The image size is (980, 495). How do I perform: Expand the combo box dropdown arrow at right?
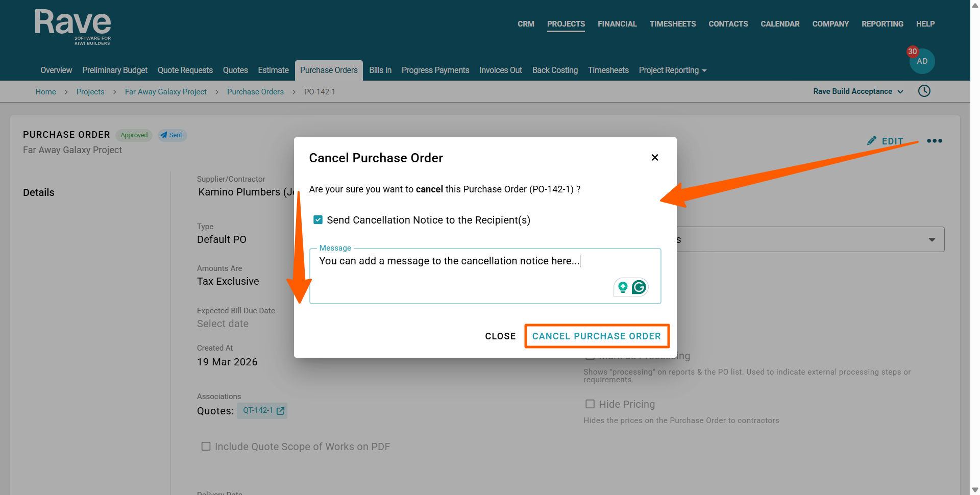click(x=932, y=240)
